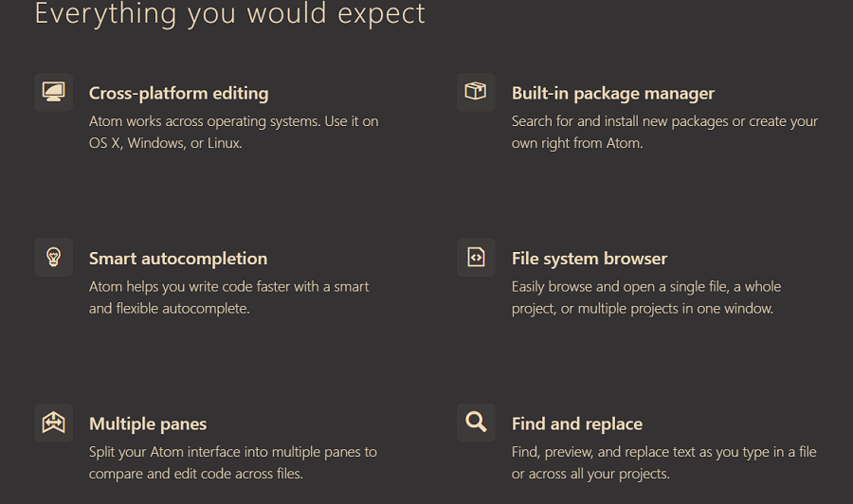Click the Cross-platform editing monitor icon
This screenshot has height=504, width=853.
53,92
